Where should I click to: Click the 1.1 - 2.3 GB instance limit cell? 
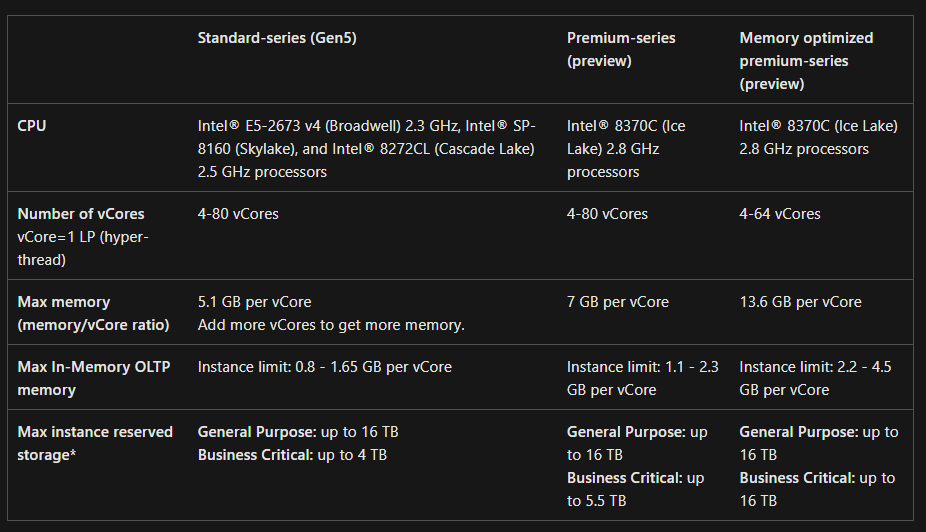click(642, 378)
